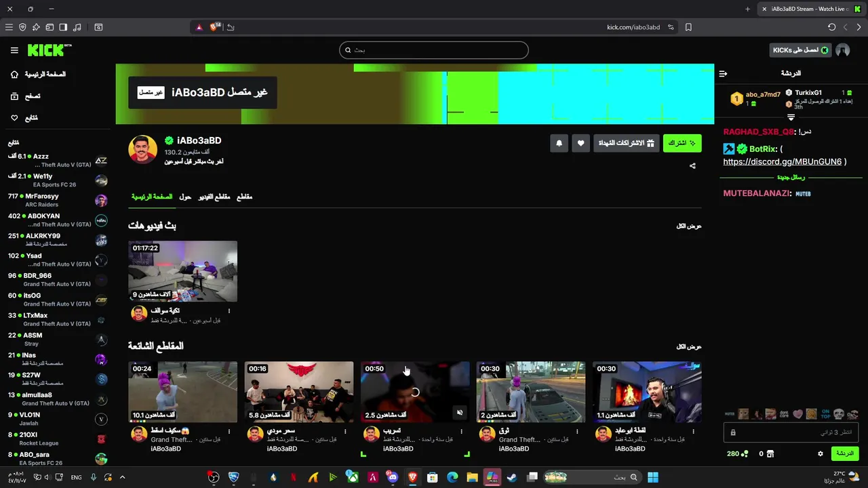868x488 pixels.
Task: Open browse in the sidebar
Action: (26, 96)
